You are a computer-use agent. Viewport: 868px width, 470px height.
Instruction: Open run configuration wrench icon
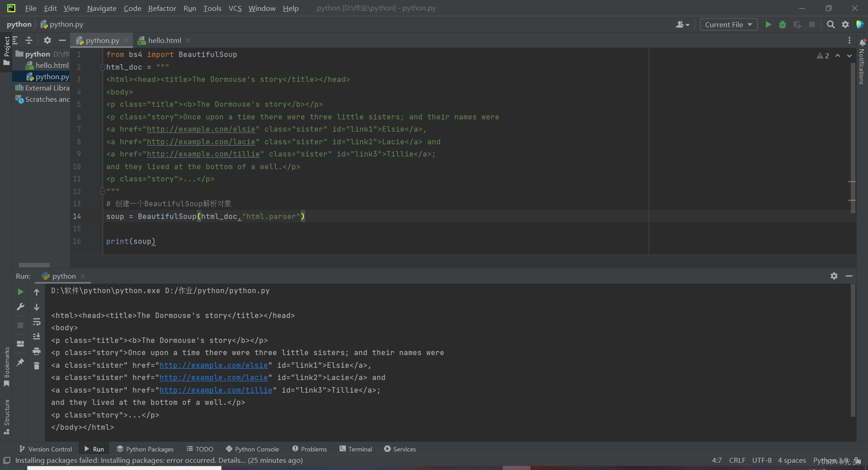coord(20,307)
